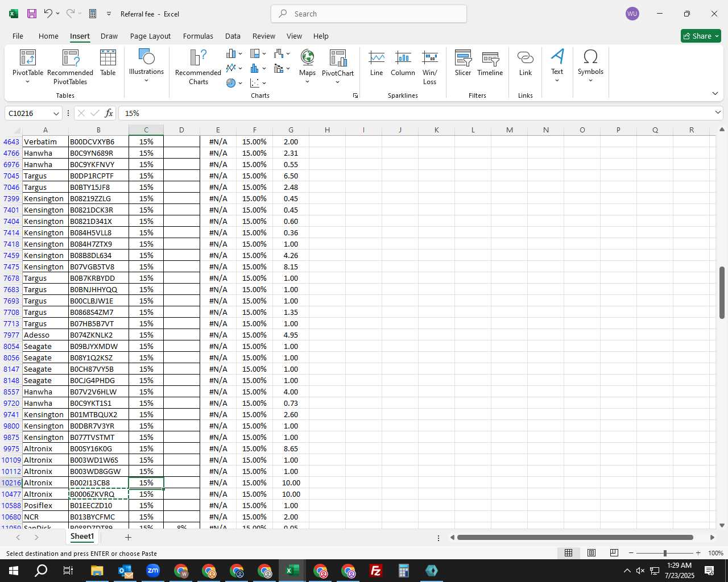Insert a Line sparkline

(377, 63)
